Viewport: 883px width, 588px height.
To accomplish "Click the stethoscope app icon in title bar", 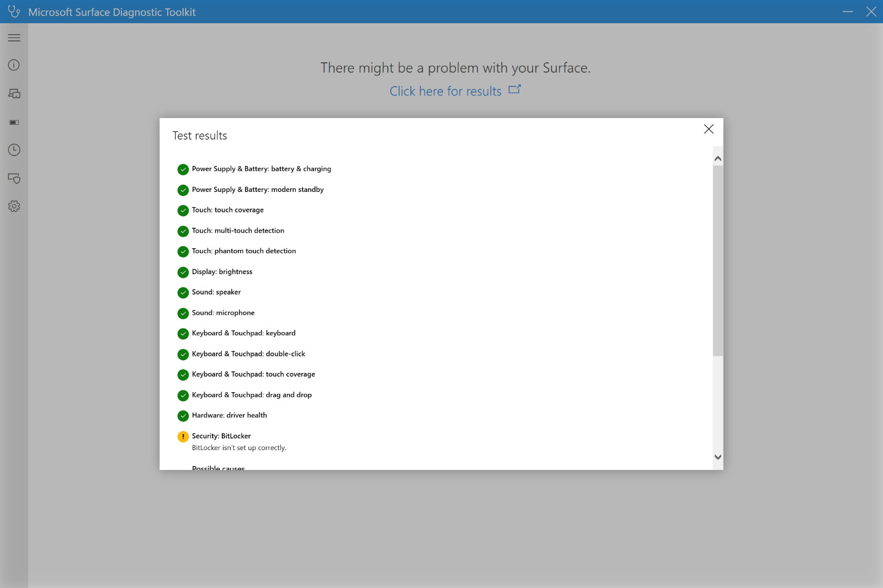I will click(x=14, y=11).
